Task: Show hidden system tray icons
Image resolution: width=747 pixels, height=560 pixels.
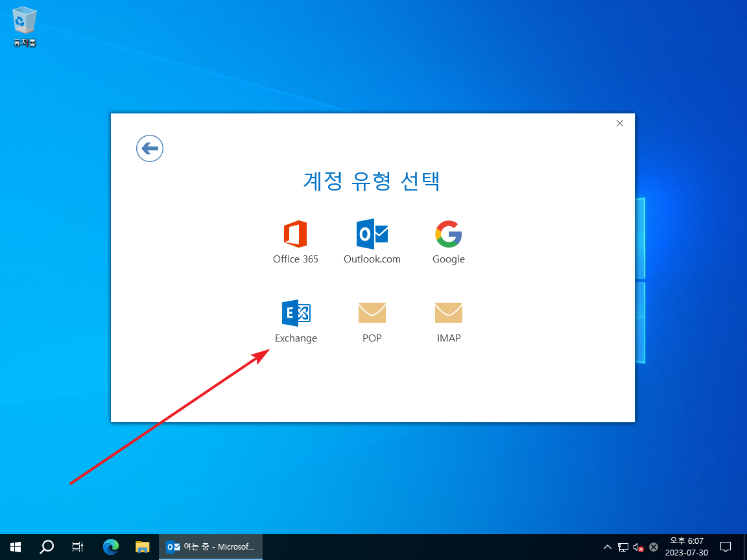Action: tap(608, 546)
